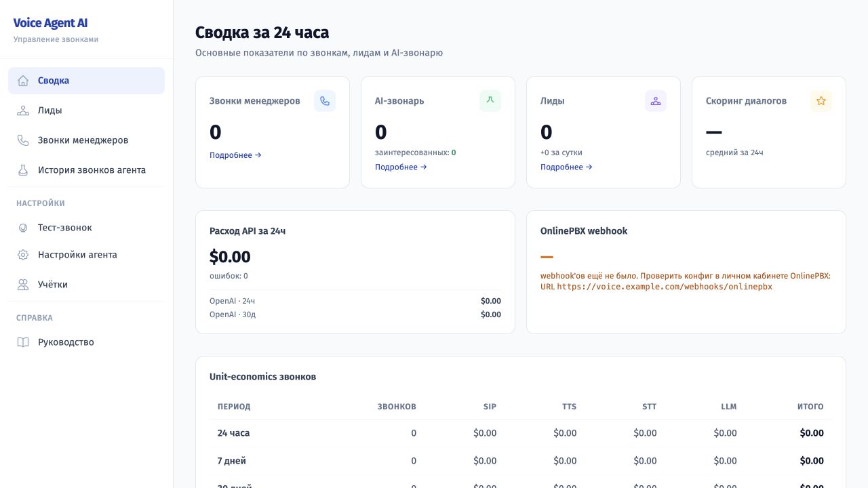Click the 24 часа row label
Screen dimensions: 868x488
click(233, 433)
